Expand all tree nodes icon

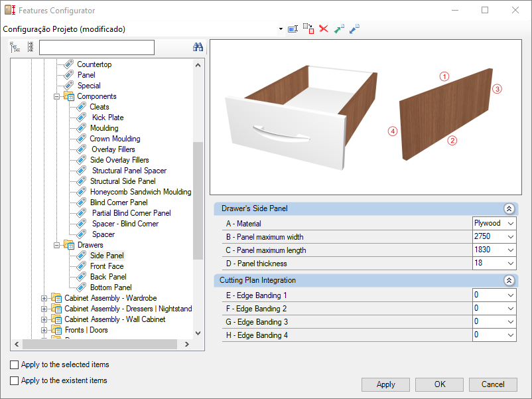[15, 47]
